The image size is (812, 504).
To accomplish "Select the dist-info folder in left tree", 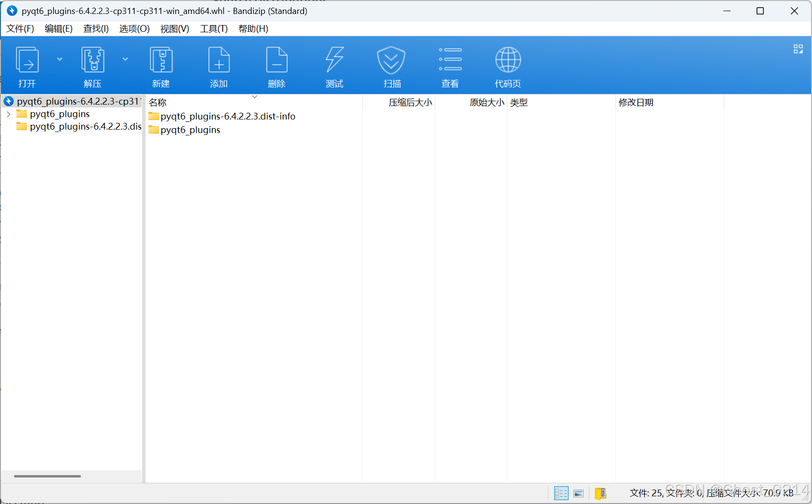I will coord(80,127).
